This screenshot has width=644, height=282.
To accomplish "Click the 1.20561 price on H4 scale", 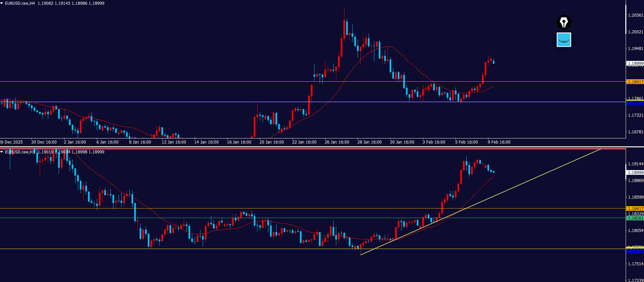I will (x=636, y=15).
